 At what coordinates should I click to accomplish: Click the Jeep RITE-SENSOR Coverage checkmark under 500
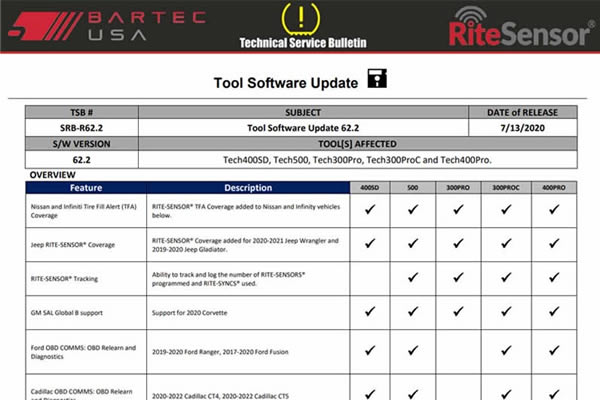[x=413, y=243]
